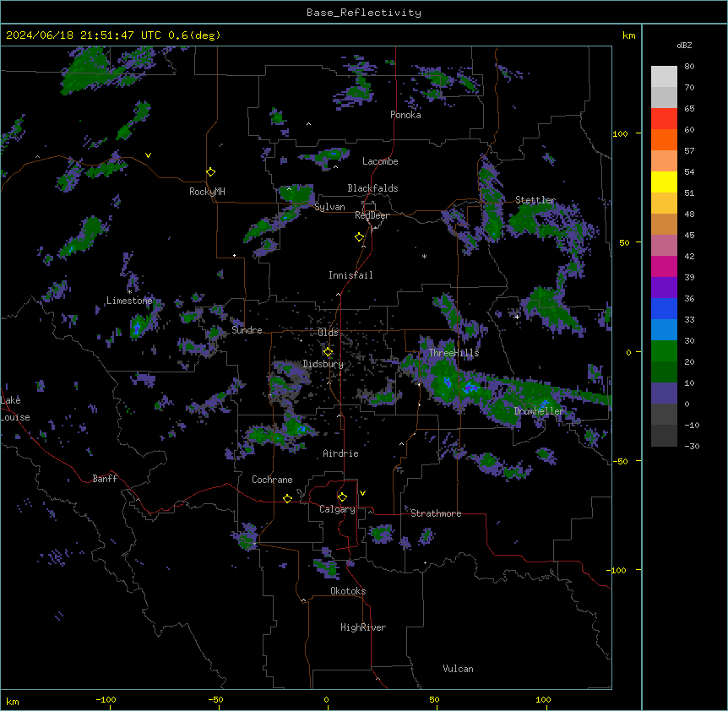The height and width of the screenshot is (711, 728).
Task: Click the Stettler city label
Action: click(535, 200)
